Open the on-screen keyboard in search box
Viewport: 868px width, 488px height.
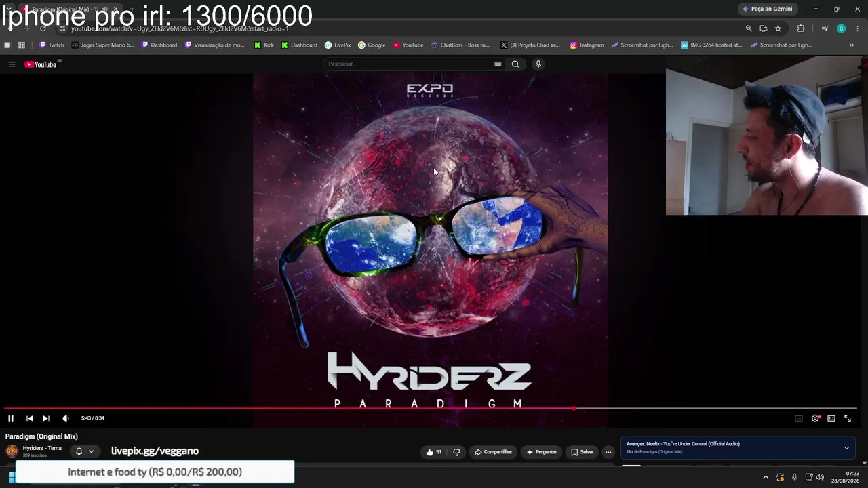498,64
